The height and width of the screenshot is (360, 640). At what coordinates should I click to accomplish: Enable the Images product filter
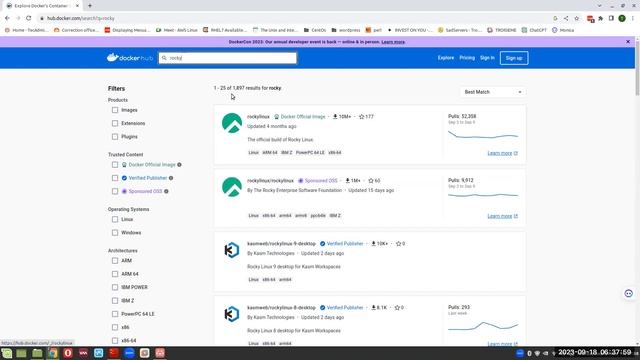[x=115, y=110]
